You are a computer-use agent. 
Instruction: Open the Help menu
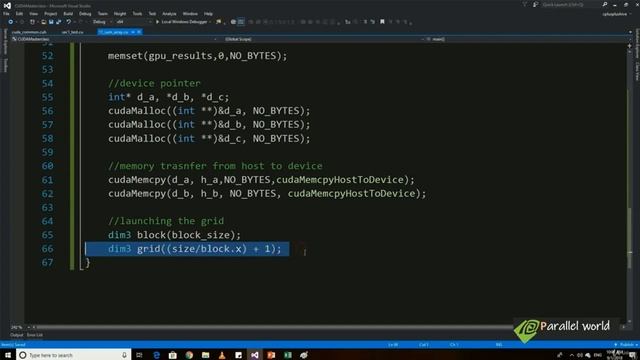208,14
